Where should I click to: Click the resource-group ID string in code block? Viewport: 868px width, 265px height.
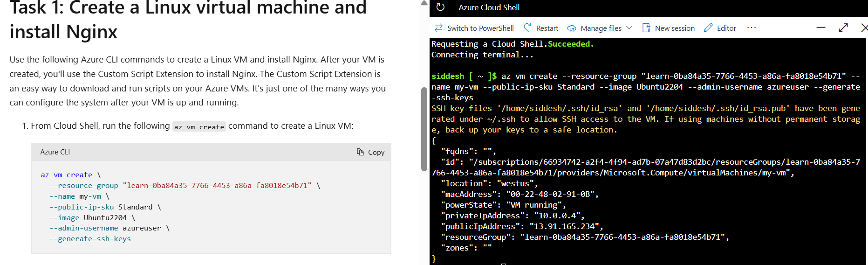click(x=217, y=186)
